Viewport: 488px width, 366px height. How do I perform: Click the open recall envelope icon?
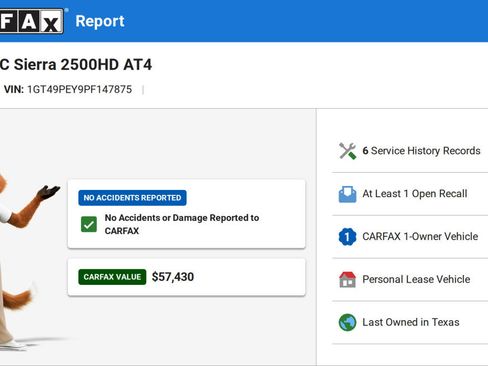347,194
